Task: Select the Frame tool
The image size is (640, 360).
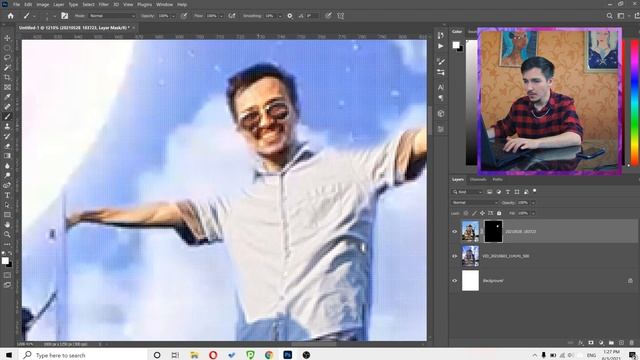Action: [x=7, y=87]
